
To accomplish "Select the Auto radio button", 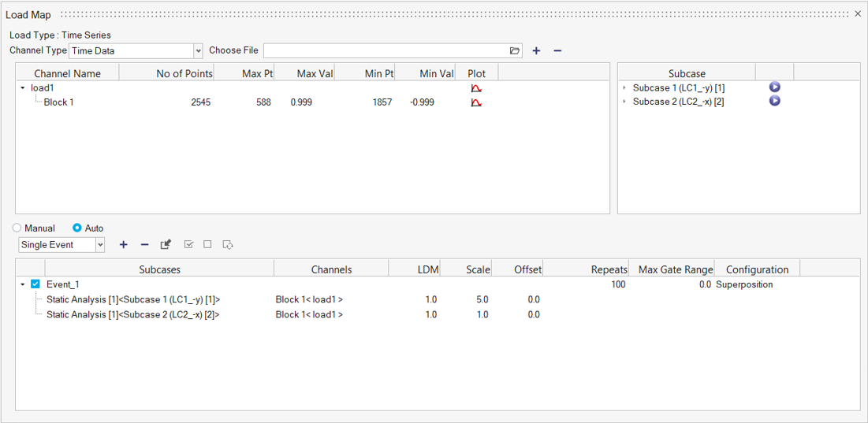I will pos(77,228).
